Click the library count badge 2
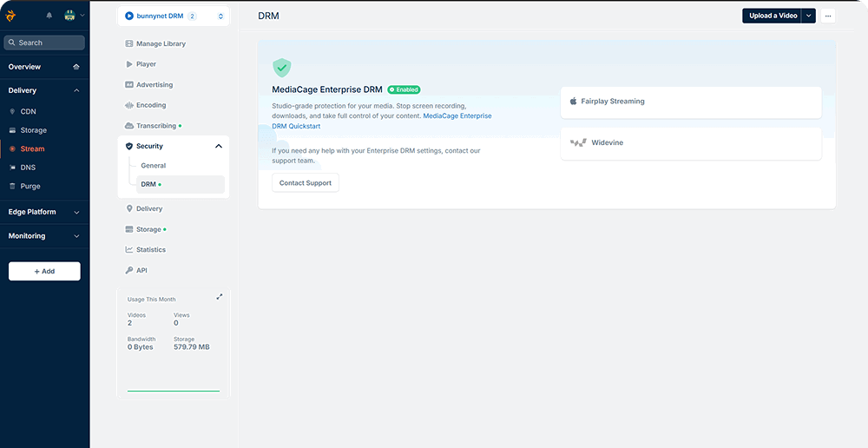 pos(192,16)
